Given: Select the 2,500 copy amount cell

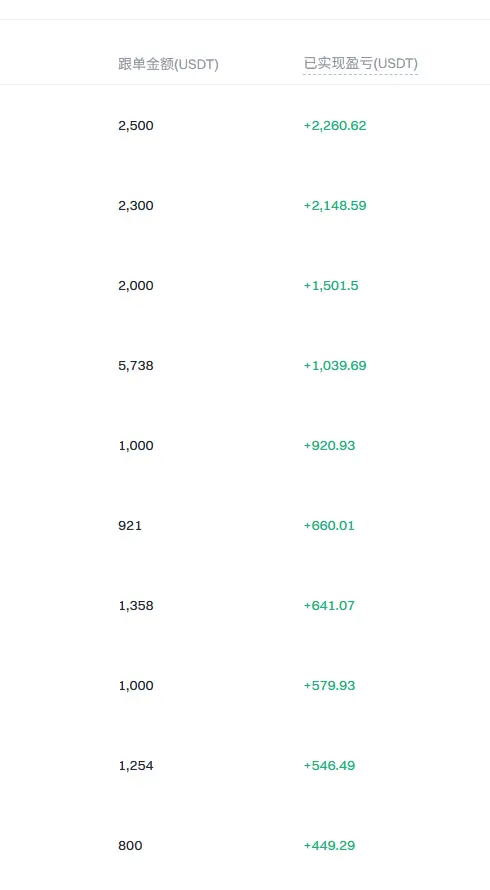Looking at the screenshot, I should (136, 125).
